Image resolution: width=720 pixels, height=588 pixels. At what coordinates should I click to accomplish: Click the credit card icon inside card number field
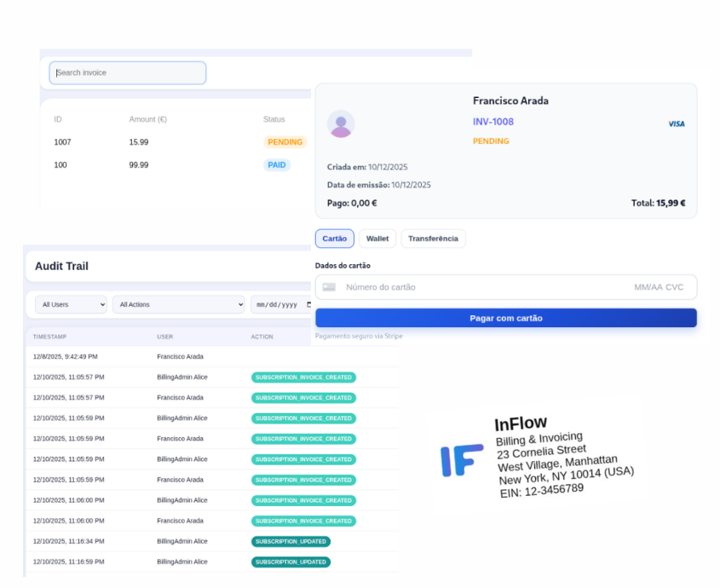pos(329,287)
